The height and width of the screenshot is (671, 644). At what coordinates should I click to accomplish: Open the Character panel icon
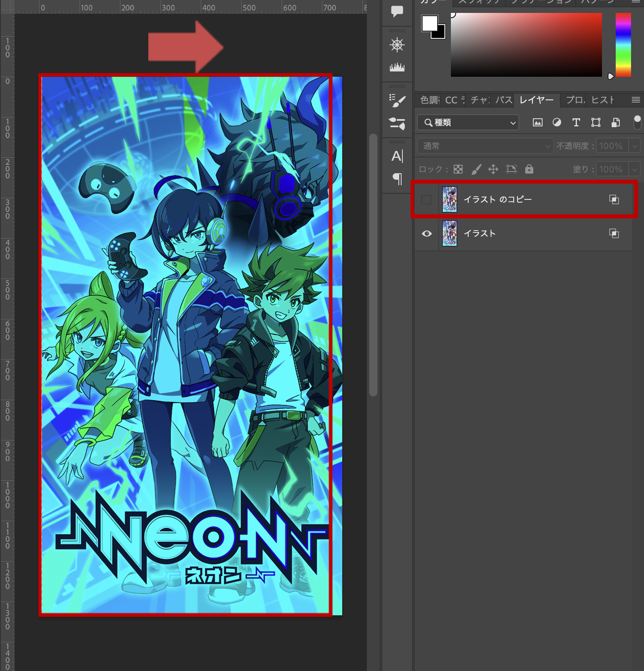397,156
